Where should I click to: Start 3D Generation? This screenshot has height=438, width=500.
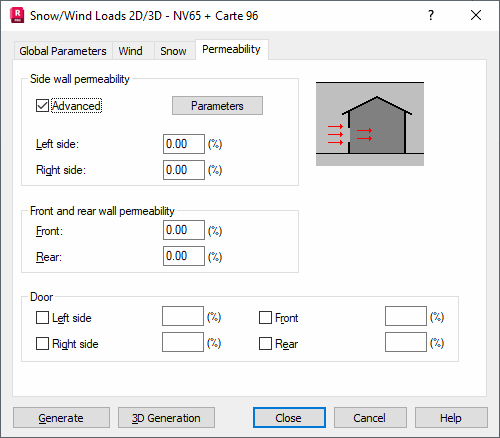point(166,418)
